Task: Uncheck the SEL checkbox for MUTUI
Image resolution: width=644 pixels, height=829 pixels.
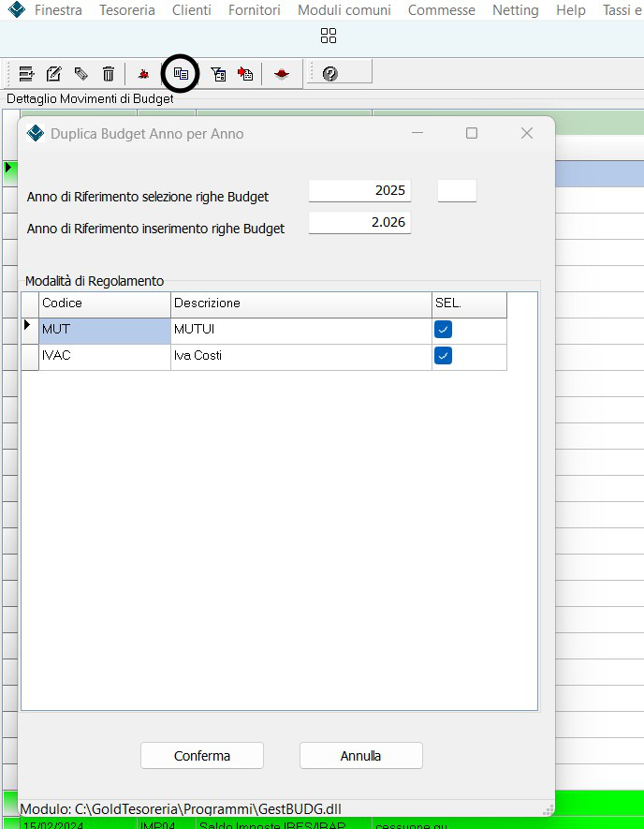Action: click(443, 330)
